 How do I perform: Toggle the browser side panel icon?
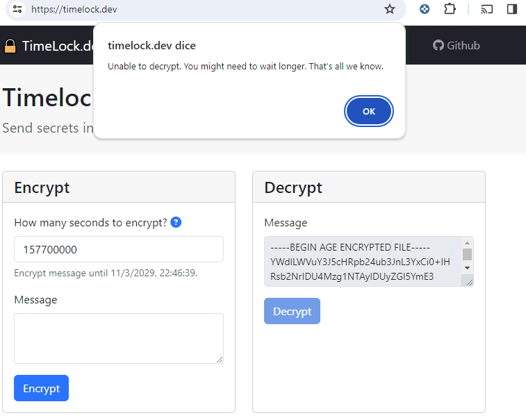[512, 9]
